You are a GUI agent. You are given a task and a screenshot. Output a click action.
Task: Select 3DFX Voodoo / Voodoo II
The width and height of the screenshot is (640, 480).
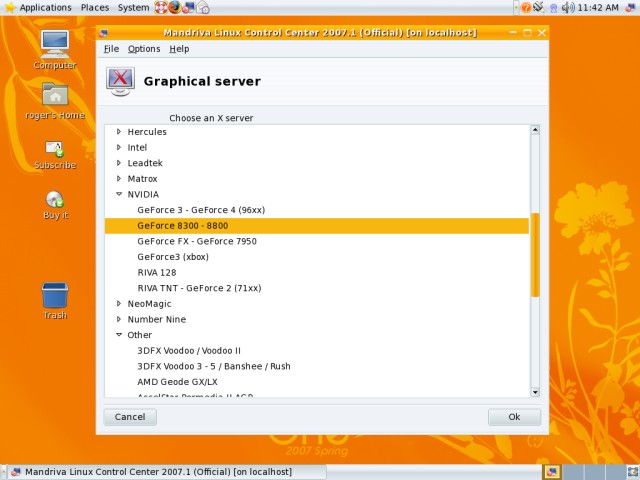tap(189, 351)
